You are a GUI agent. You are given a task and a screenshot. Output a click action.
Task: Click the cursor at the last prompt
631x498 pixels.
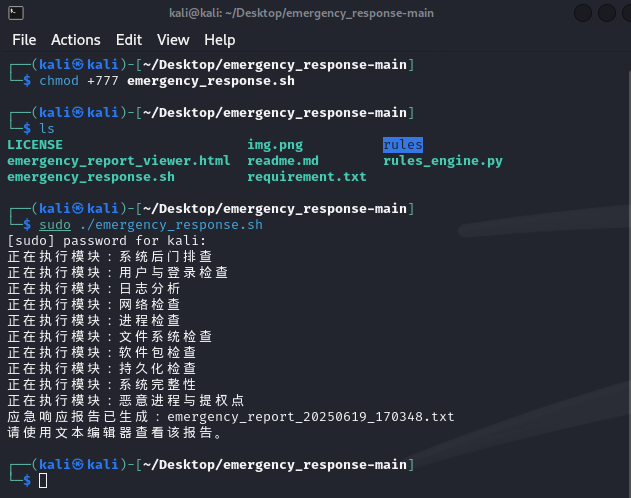pyautogui.click(x=43, y=481)
